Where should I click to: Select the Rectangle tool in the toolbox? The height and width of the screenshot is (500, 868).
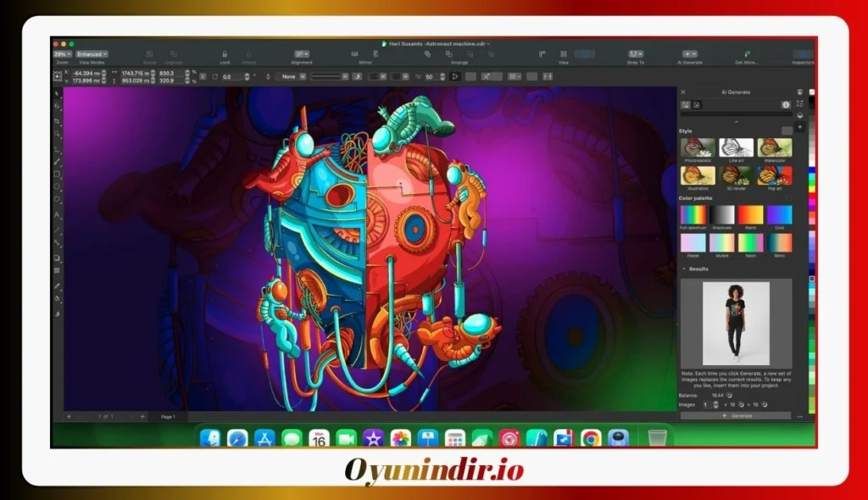click(57, 175)
